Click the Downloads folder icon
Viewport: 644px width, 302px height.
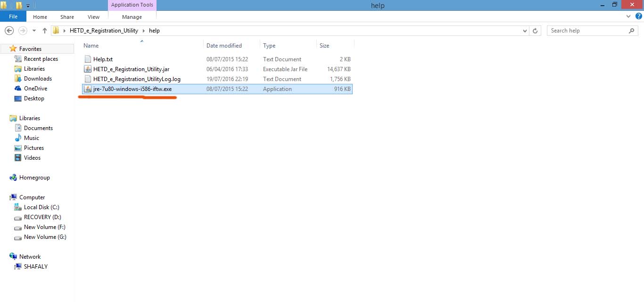[x=18, y=79]
